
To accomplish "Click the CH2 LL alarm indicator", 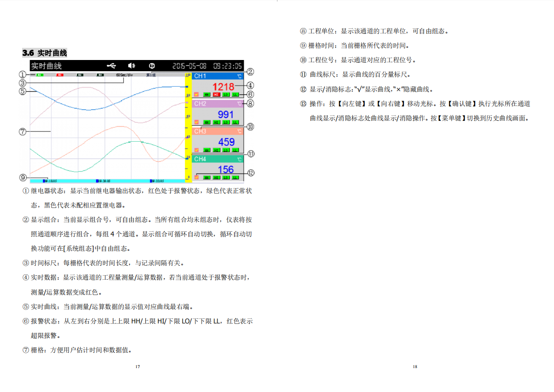I will coord(235,122).
